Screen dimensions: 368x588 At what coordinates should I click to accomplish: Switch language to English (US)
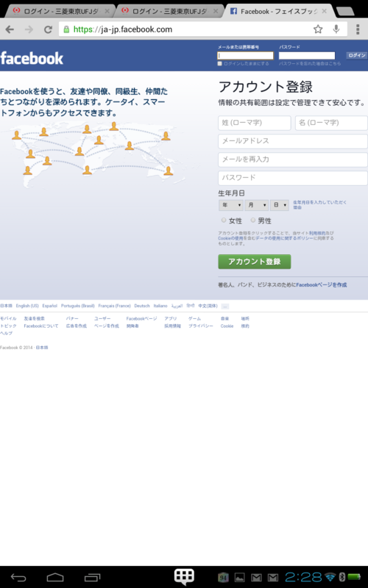click(27, 306)
